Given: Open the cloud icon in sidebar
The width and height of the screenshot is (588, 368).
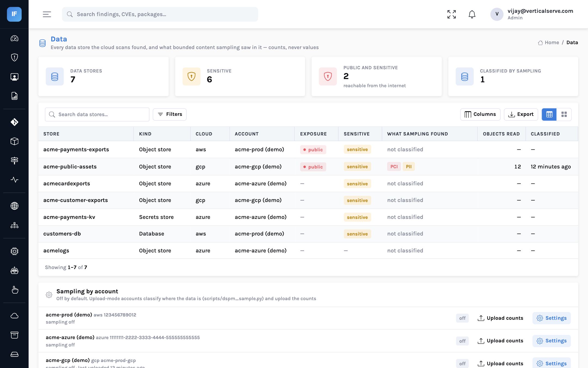Looking at the screenshot, I should pos(14,316).
